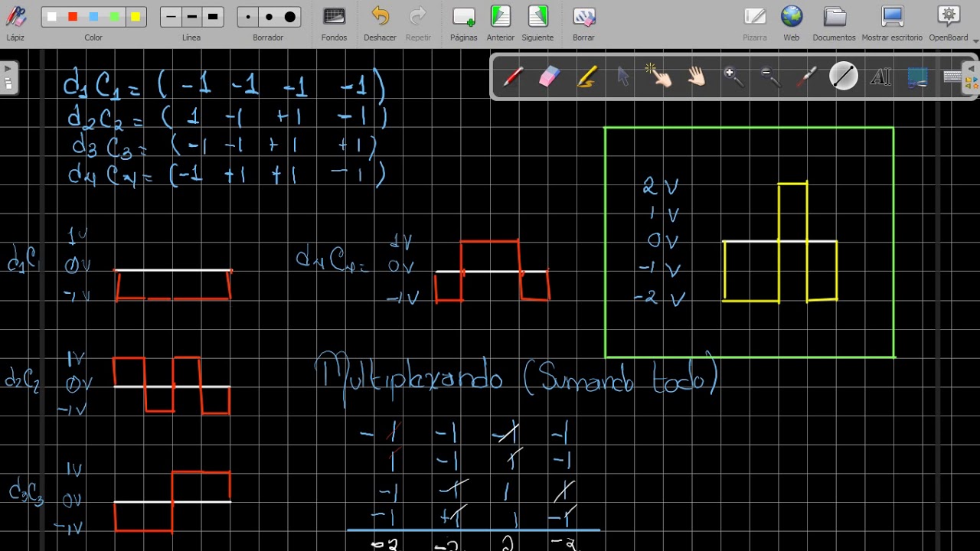Screen dimensions: 980x551
Task: Select the medium eraser size
Action: click(269, 17)
